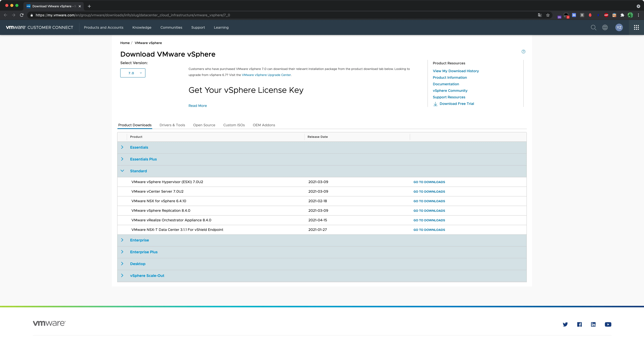Viewport: 644px width, 337px height.
Task: Go to downloads for NSX-T Data Center 3.1.1
Action: coord(429,230)
